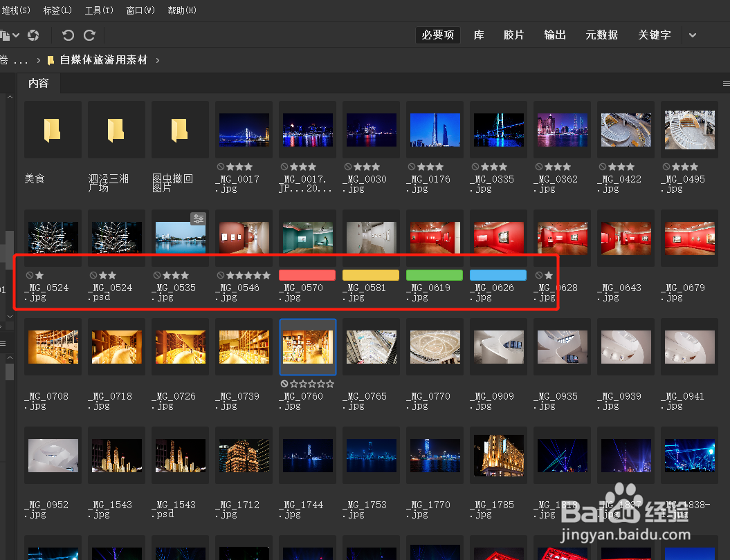Open the 工具(T) menu
The width and height of the screenshot is (730, 560).
(98, 10)
